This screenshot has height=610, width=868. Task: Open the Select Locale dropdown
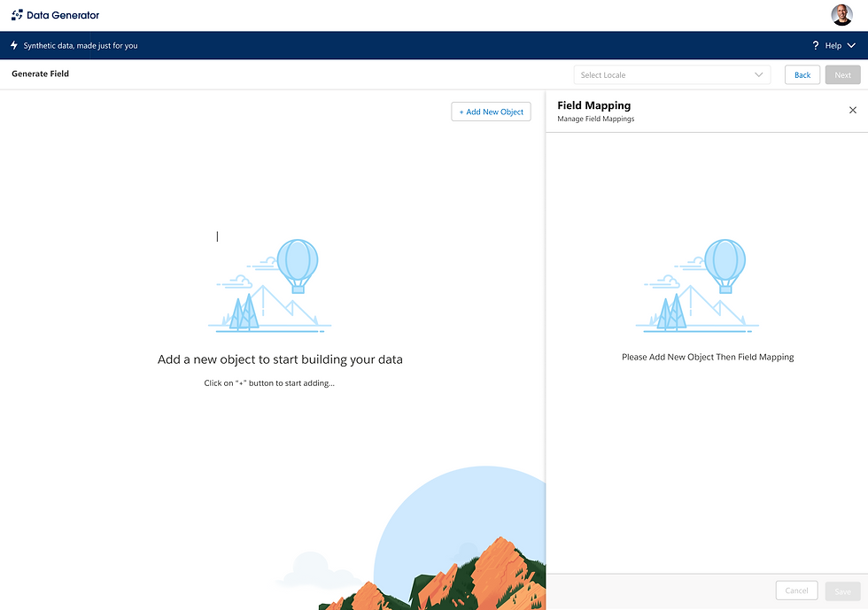pos(672,74)
